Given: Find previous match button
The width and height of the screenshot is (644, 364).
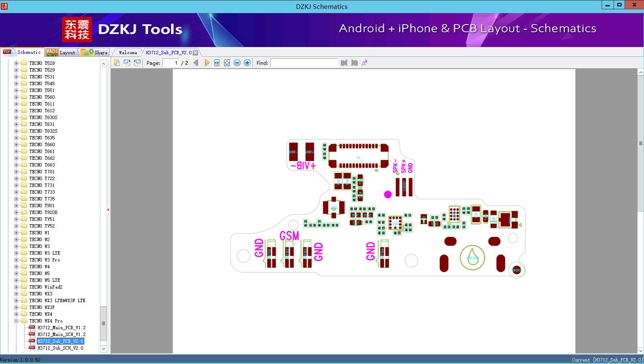Looking at the screenshot, I should click(344, 63).
